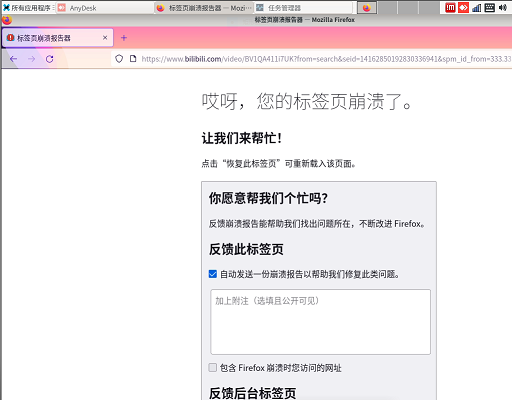Open the volume speaker tray icon
The height and width of the screenshot is (400, 512).
[x=503, y=7]
